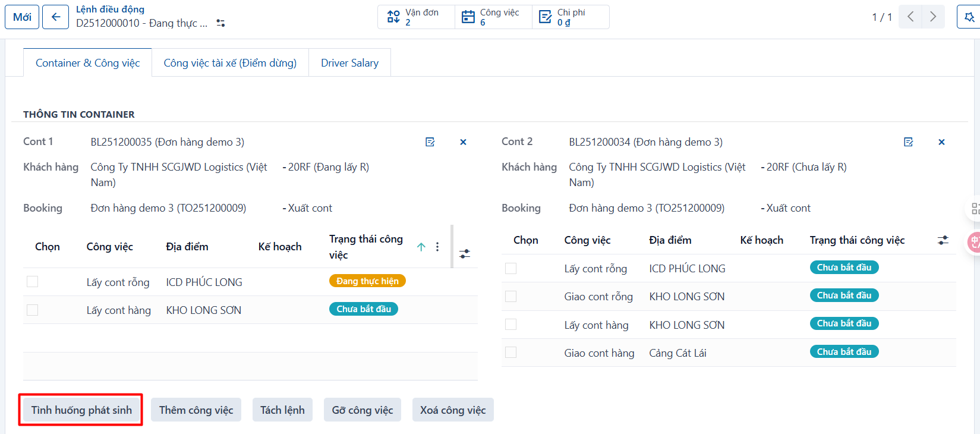Open Công việc tài xế (Điểm dừng) tab

[x=230, y=63]
